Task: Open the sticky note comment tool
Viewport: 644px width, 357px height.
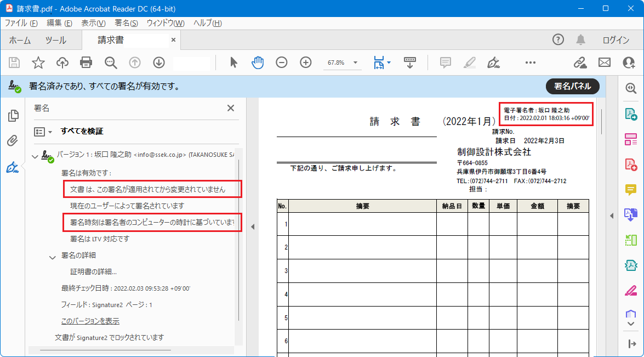Action: point(446,62)
